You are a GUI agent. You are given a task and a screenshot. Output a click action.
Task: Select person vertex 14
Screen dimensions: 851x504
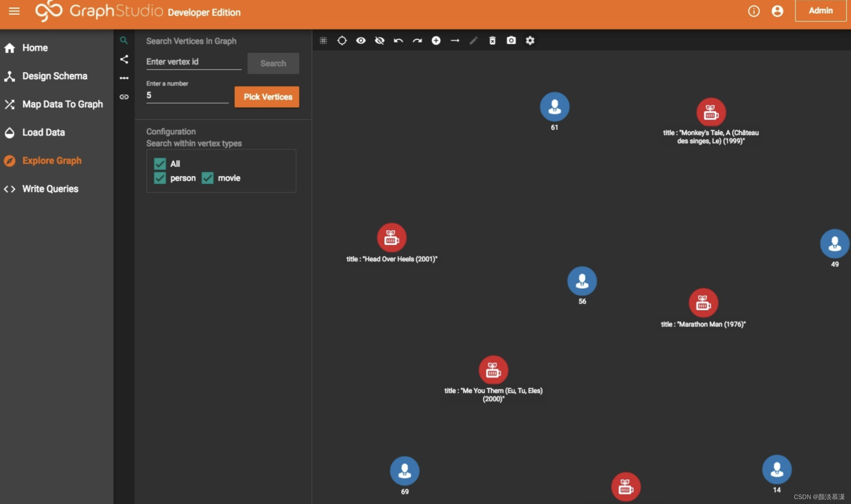(777, 469)
